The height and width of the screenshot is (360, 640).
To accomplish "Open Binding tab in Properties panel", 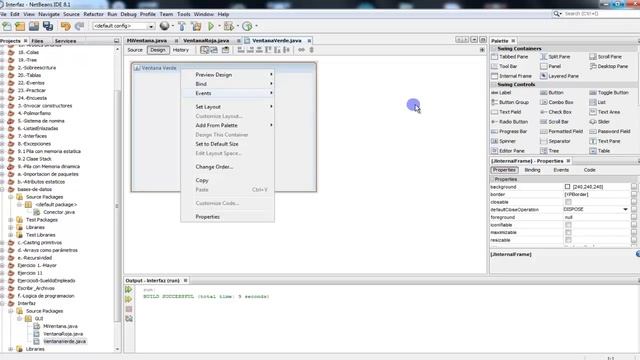I will (x=532, y=170).
